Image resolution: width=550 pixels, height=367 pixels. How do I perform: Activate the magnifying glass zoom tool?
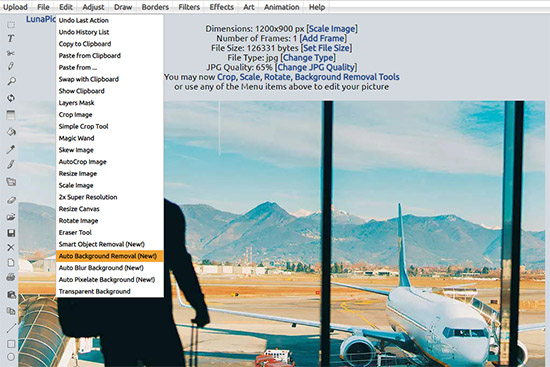pyautogui.click(x=11, y=81)
